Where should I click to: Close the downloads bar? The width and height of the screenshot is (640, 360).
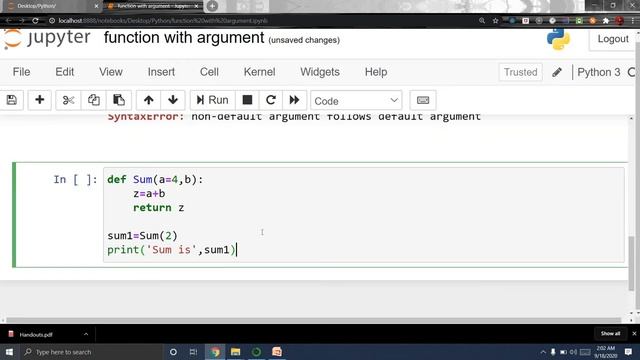point(634,333)
